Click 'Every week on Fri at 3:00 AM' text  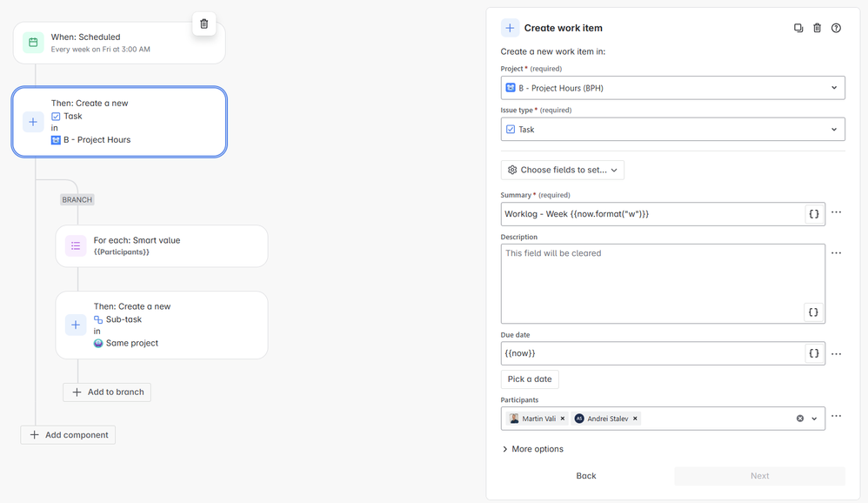100,50
